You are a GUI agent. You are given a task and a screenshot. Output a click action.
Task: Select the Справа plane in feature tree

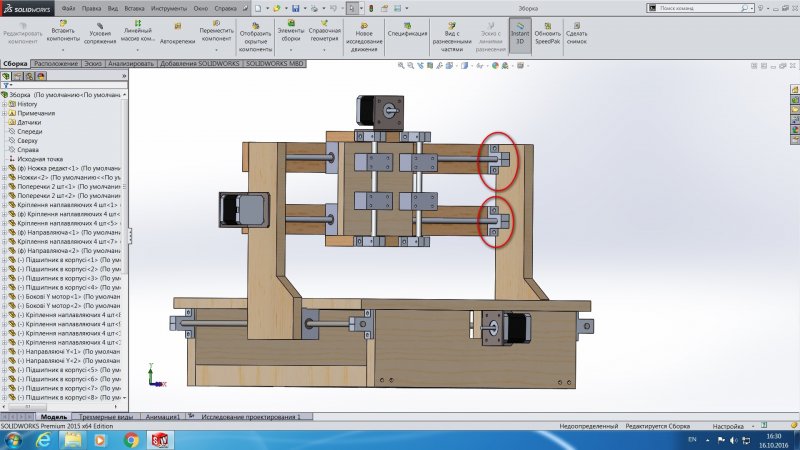click(28, 150)
